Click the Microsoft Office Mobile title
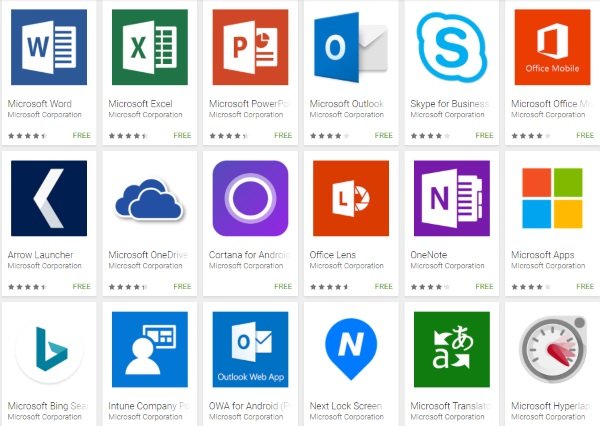Viewport: 600px width, 426px height. tap(551, 104)
